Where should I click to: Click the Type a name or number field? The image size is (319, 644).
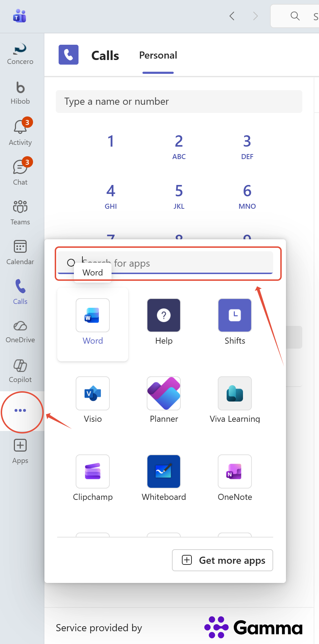179,102
